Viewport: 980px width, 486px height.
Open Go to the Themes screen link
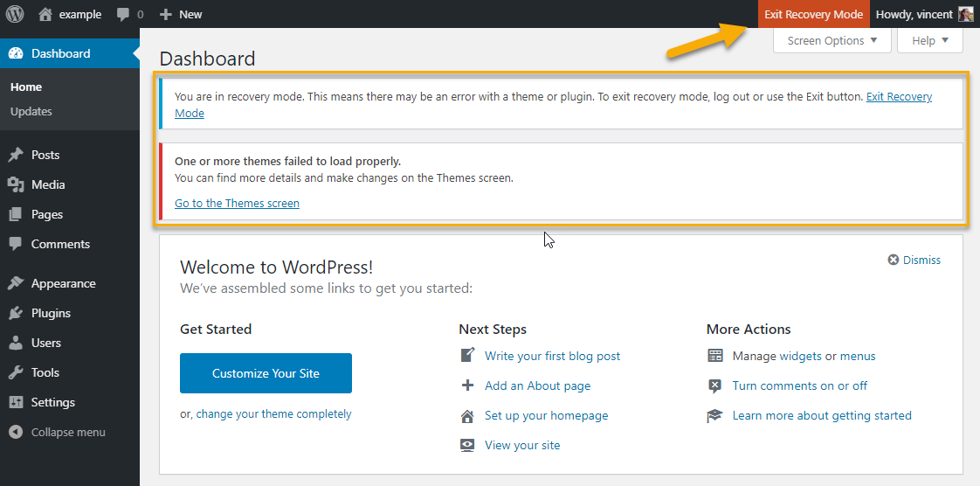point(237,204)
